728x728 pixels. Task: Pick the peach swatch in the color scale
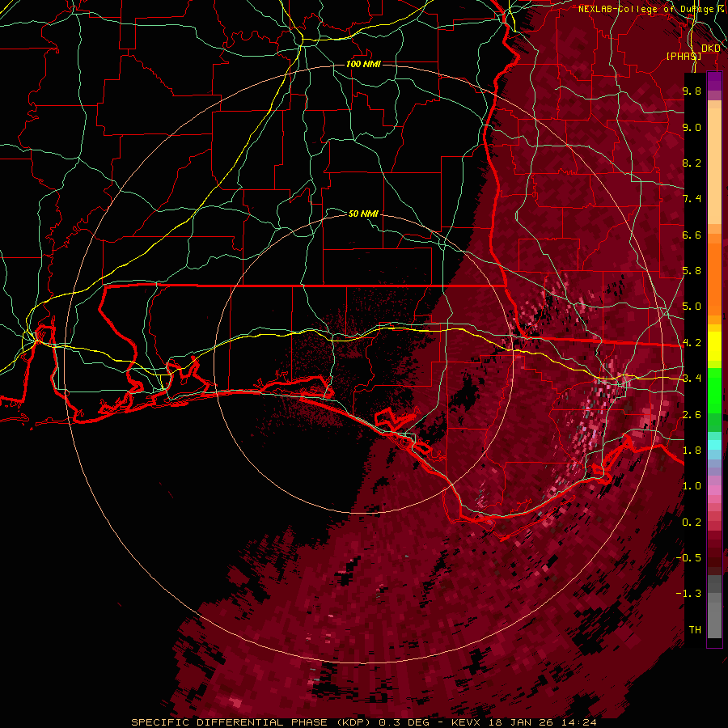[714, 166]
